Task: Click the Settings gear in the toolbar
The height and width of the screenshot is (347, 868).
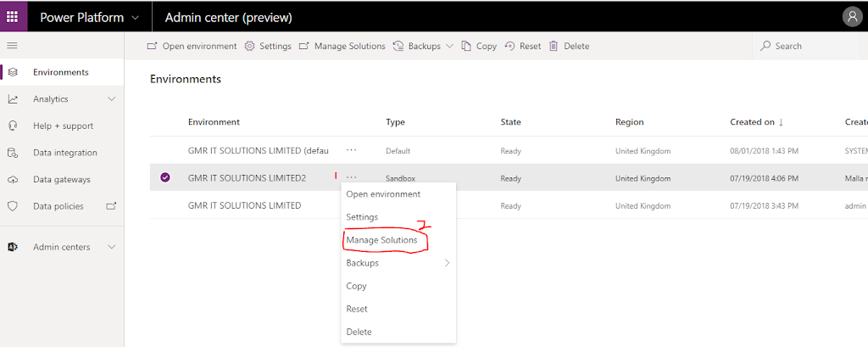Action: click(268, 46)
